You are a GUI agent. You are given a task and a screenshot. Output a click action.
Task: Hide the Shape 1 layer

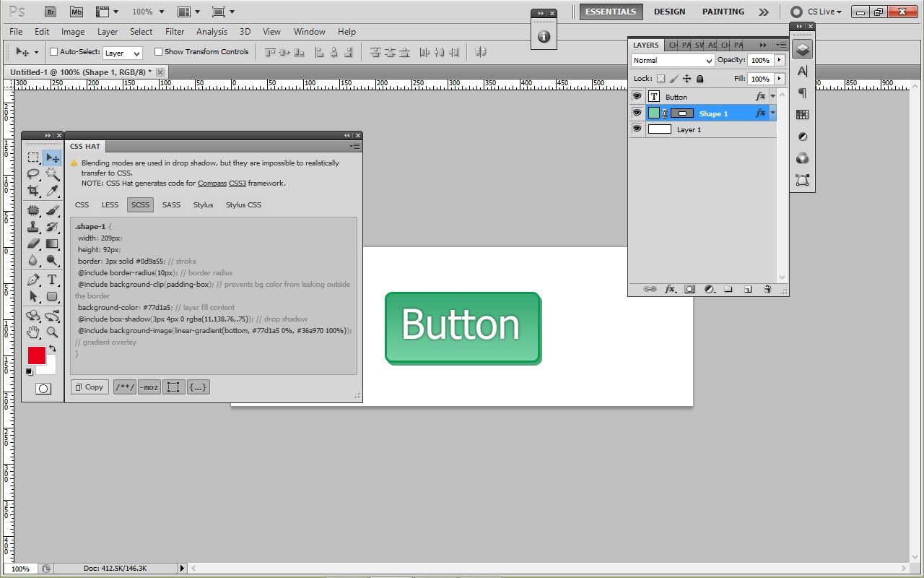[x=637, y=113]
